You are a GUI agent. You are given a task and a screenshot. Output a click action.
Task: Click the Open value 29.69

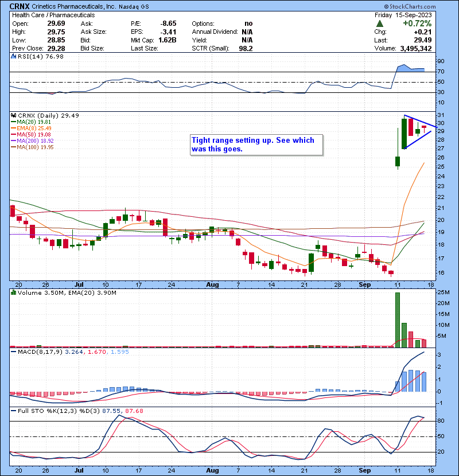click(56, 24)
